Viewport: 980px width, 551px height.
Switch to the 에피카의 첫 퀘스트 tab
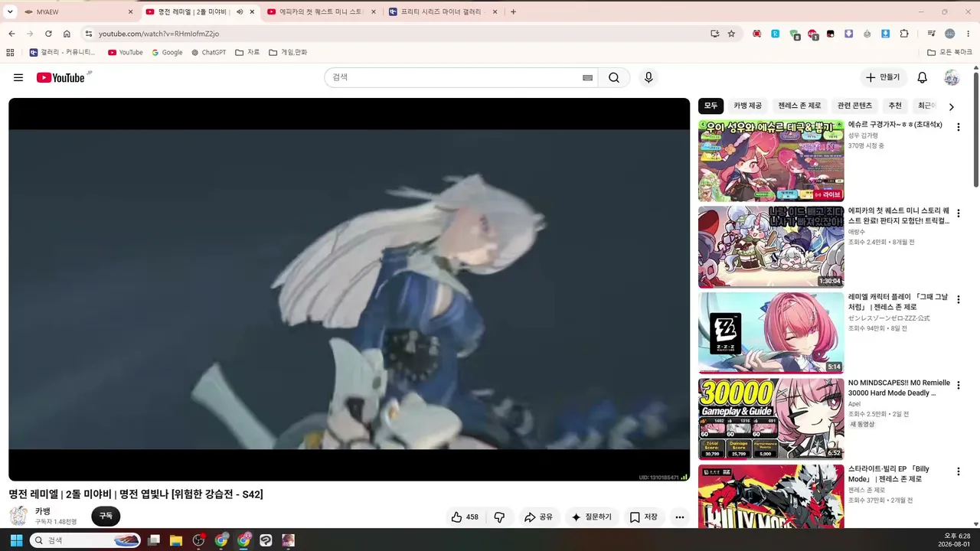point(321,11)
